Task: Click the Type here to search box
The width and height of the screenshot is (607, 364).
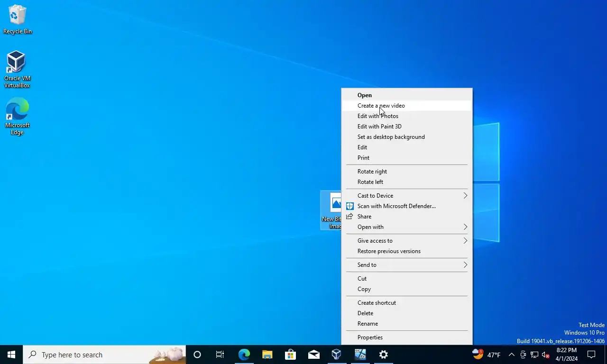Action: click(104, 355)
